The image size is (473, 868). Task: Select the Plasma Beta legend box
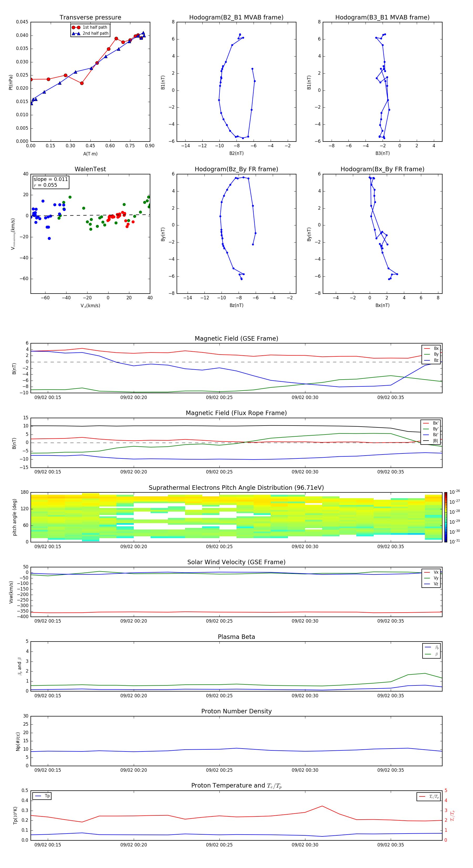pos(431,651)
